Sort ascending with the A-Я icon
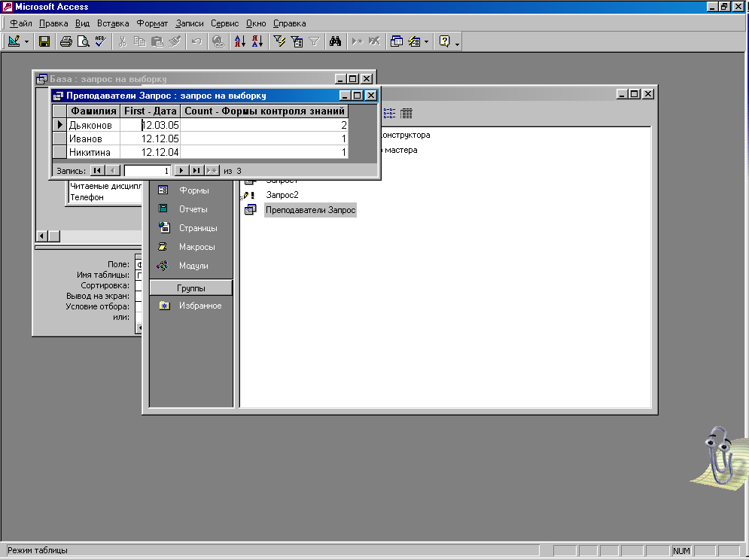 [240, 41]
